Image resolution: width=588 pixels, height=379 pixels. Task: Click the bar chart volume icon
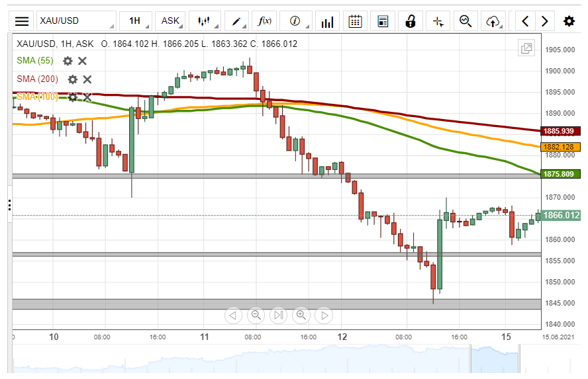[x=327, y=21]
